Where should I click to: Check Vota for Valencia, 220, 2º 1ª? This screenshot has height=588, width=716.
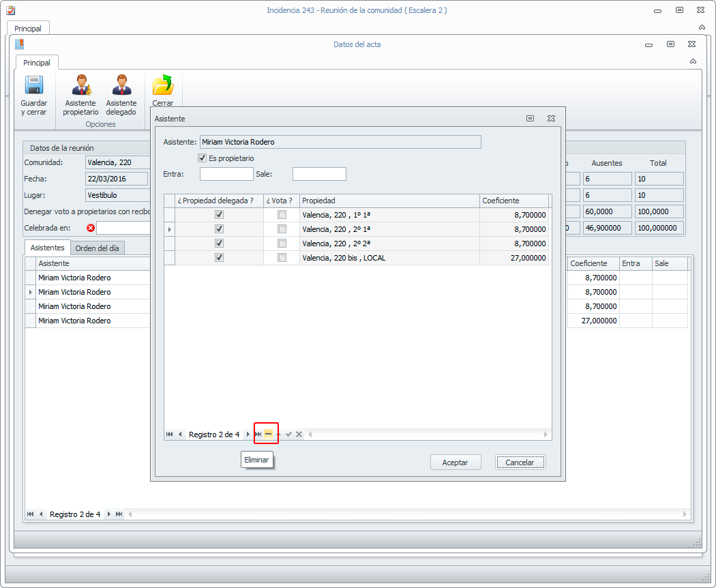tap(282, 229)
